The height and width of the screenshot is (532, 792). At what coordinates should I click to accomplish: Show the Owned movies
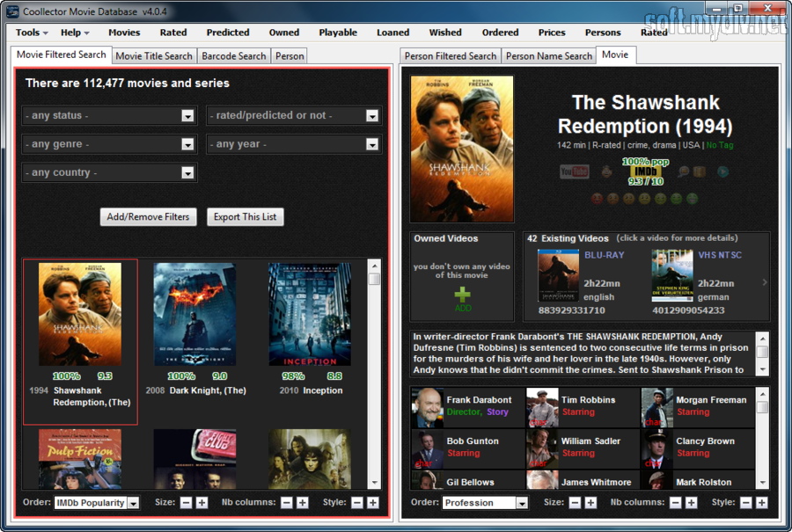coord(284,33)
